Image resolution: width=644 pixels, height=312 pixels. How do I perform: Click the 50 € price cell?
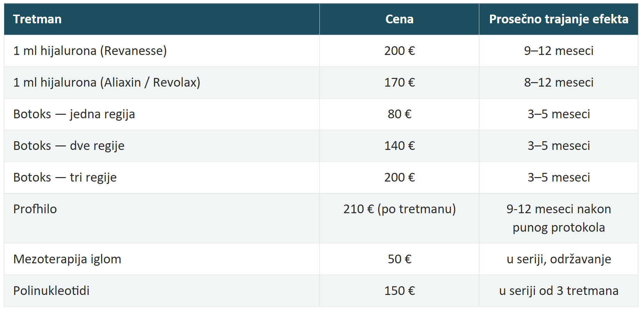(x=399, y=259)
